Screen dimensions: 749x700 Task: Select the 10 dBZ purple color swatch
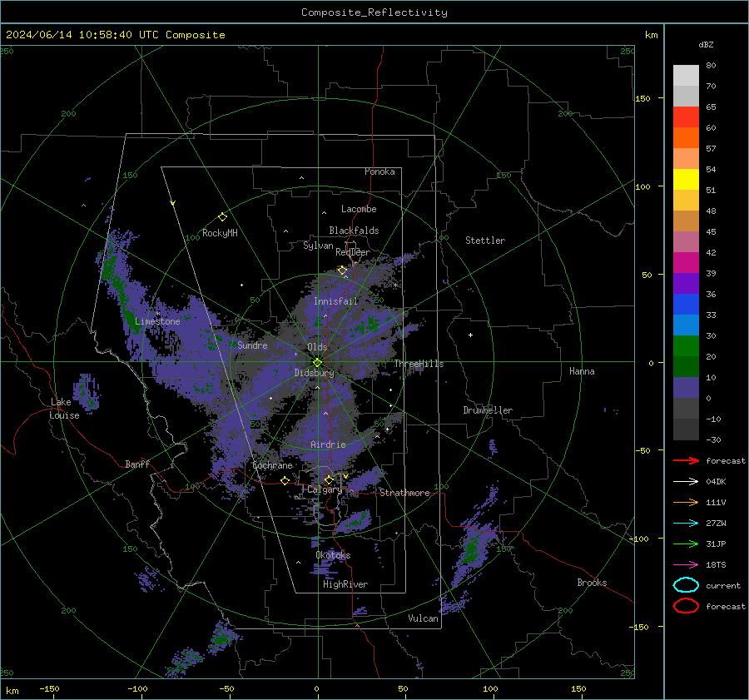tap(686, 388)
